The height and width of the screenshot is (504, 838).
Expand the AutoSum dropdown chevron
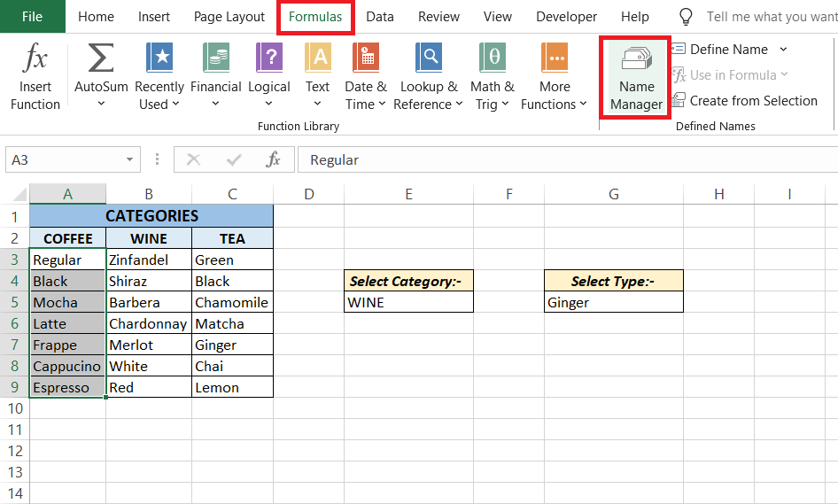101,104
